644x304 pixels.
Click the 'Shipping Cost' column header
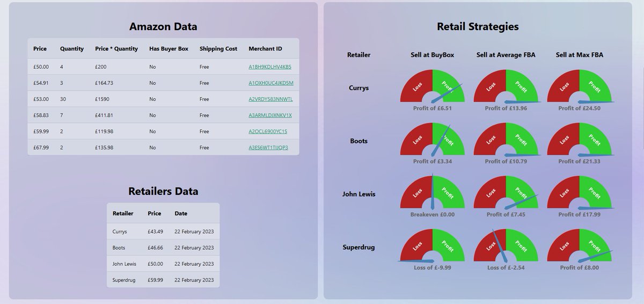click(x=218, y=48)
